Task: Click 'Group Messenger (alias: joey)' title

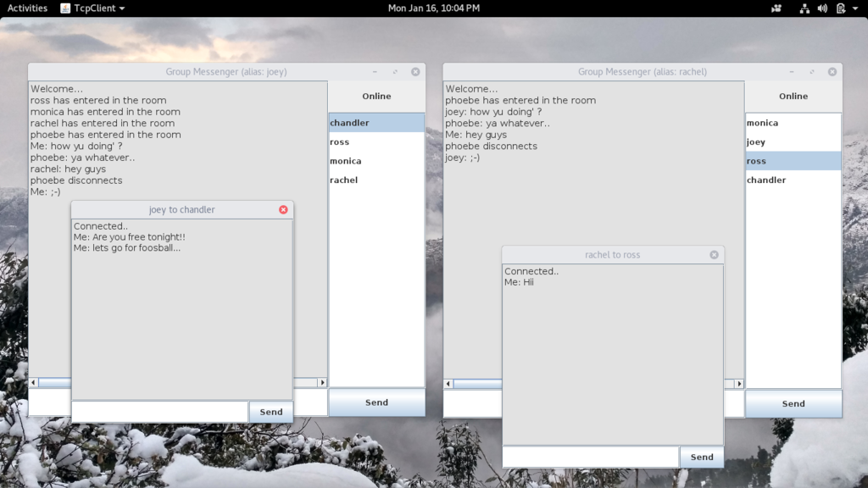Action: (225, 72)
